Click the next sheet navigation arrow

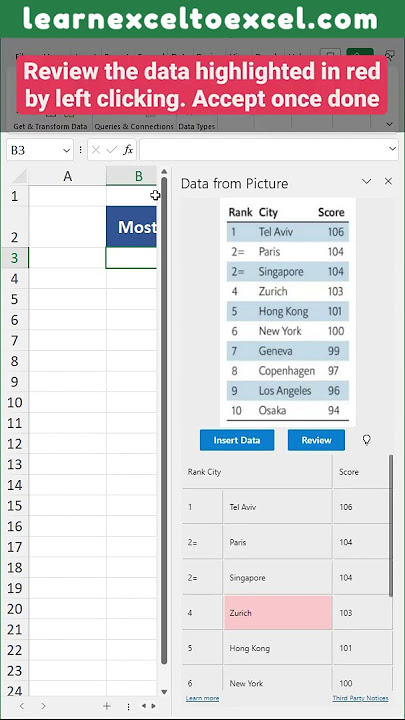click(43, 706)
